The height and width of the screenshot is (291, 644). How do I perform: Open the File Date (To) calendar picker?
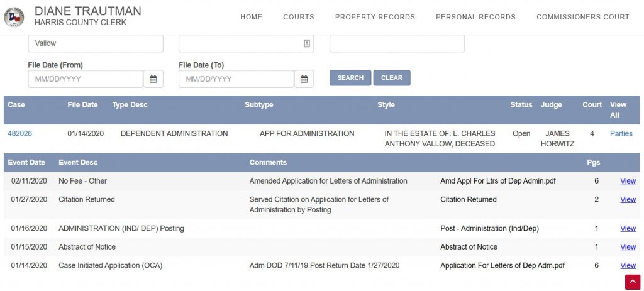[x=304, y=79]
